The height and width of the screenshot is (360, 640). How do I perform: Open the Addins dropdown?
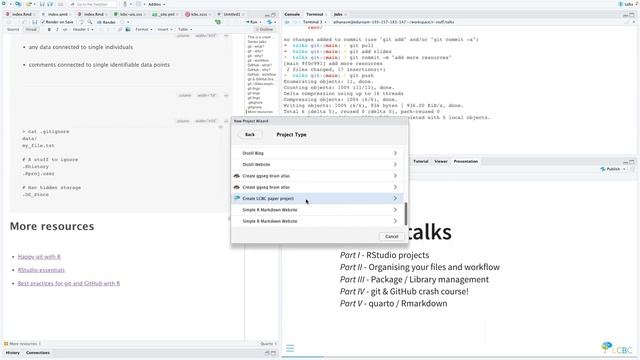click(x=157, y=4)
